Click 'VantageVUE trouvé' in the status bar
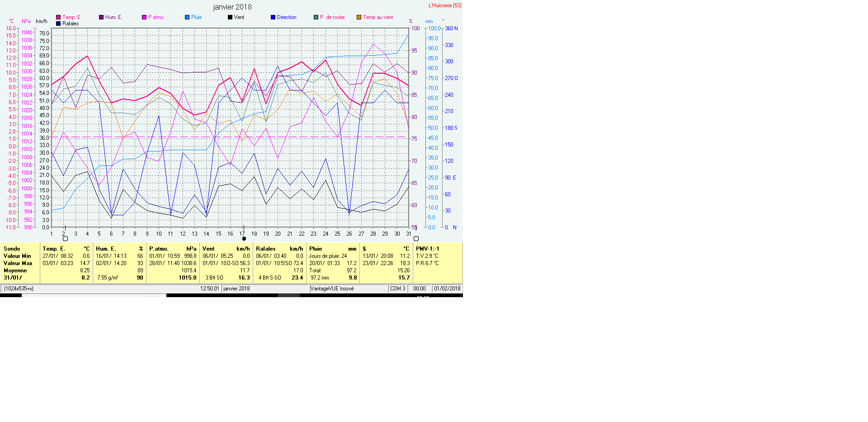This screenshot has height=422, width=868. pyautogui.click(x=332, y=289)
